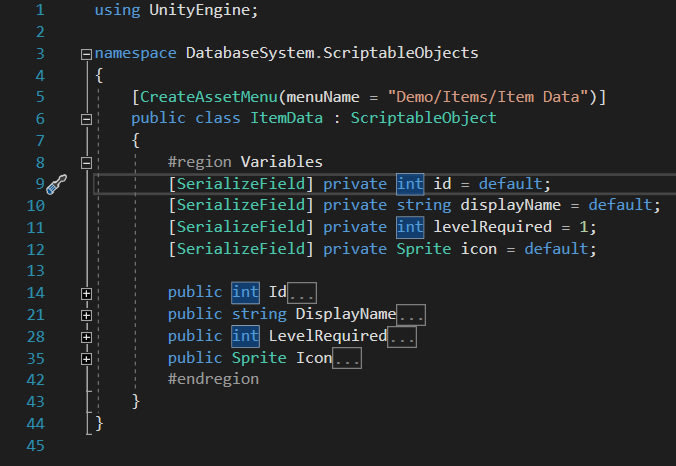Screen dimensions: 676x466
Task: Expand the Icon property
Action: [x=86, y=359]
